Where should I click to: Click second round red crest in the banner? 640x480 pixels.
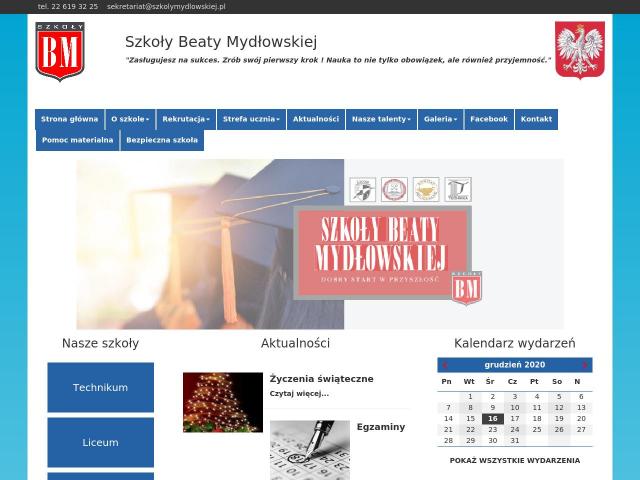click(x=394, y=189)
